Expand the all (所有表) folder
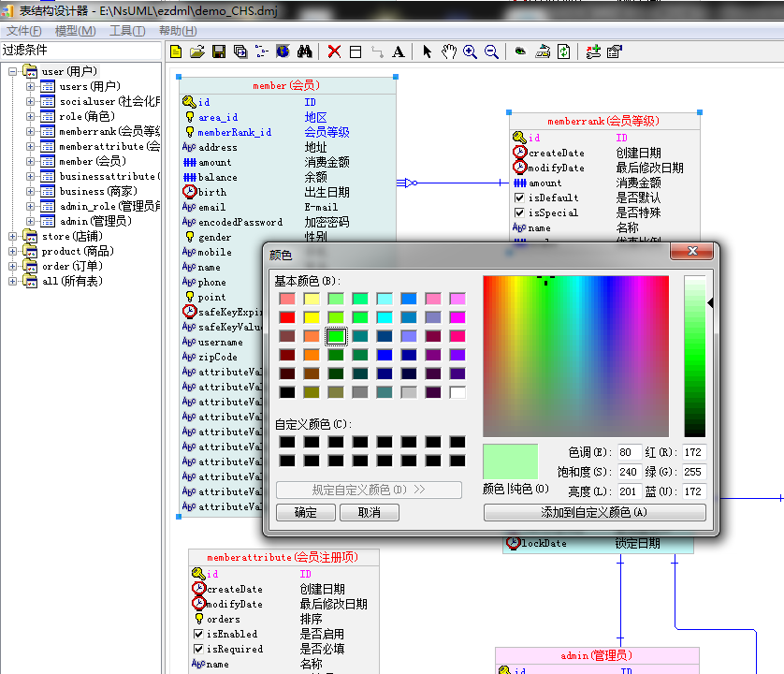This screenshot has height=674, width=784. pos(12,281)
